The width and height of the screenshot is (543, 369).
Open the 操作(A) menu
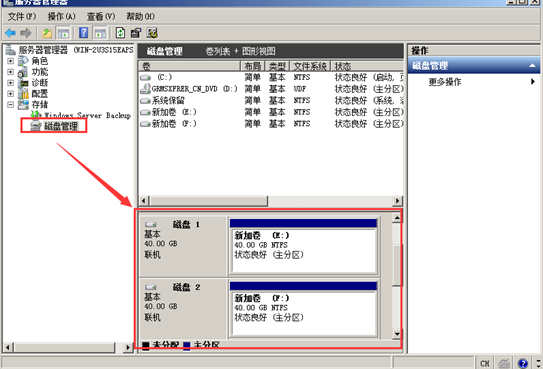pos(61,16)
